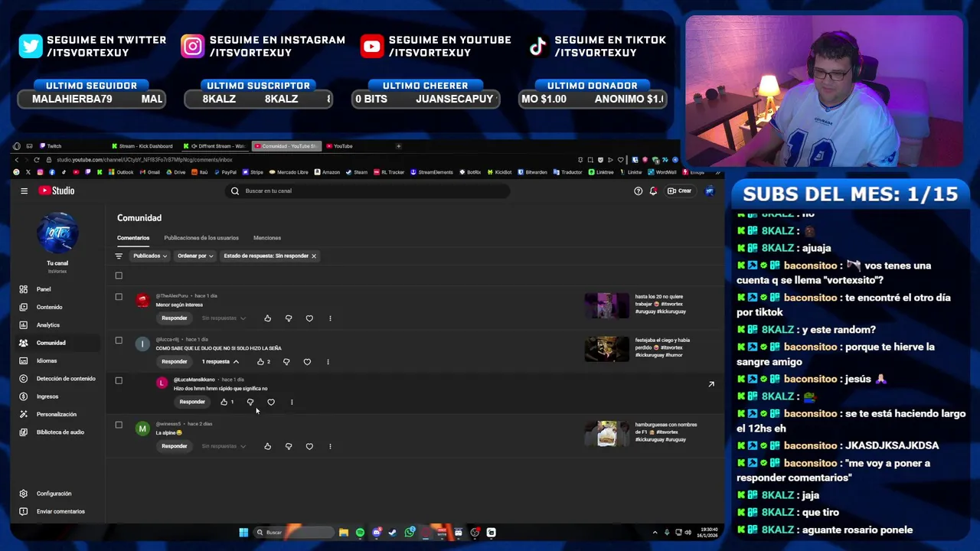Click the account avatar in Studio header

pos(710,191)
